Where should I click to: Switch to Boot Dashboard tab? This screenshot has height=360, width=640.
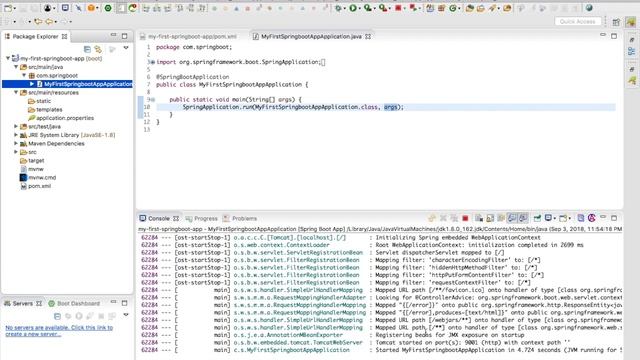point(74,303)
